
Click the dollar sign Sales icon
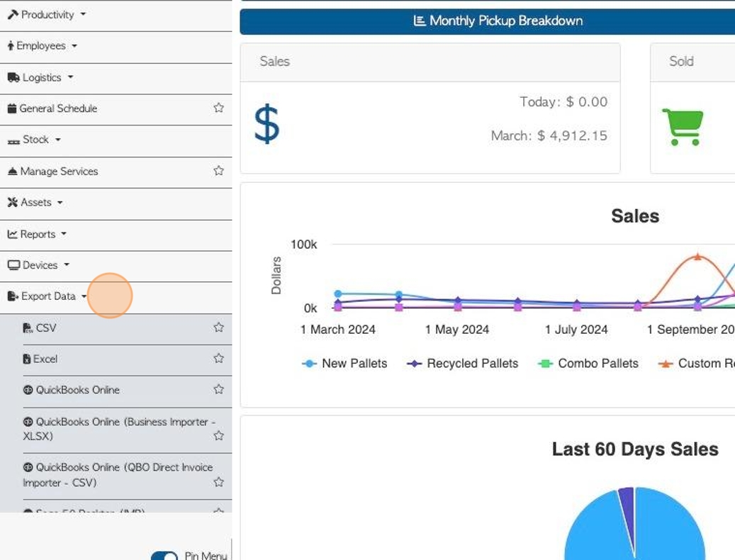(266, 124)
